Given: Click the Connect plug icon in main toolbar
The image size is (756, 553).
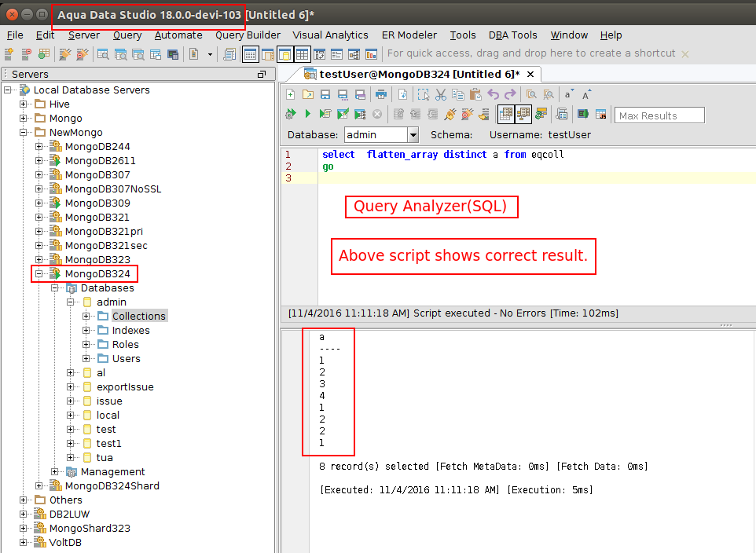Looking at the screenshot, I should (64, 54).
